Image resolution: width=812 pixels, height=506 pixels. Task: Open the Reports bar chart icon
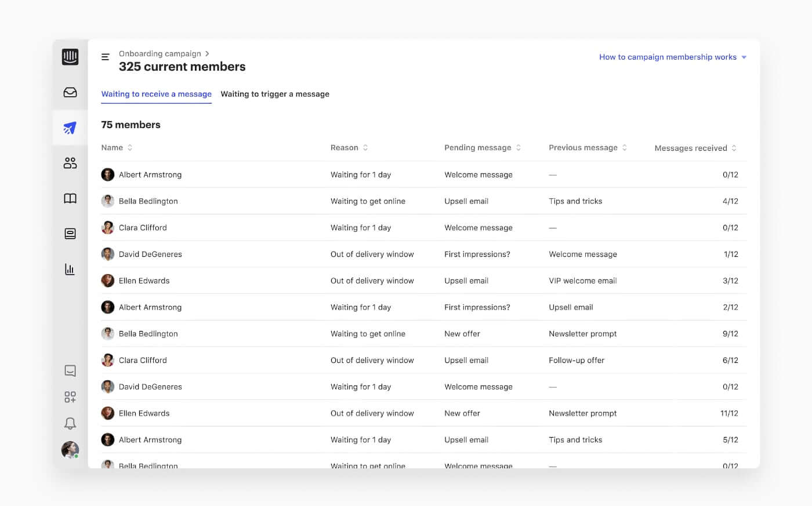70,269
